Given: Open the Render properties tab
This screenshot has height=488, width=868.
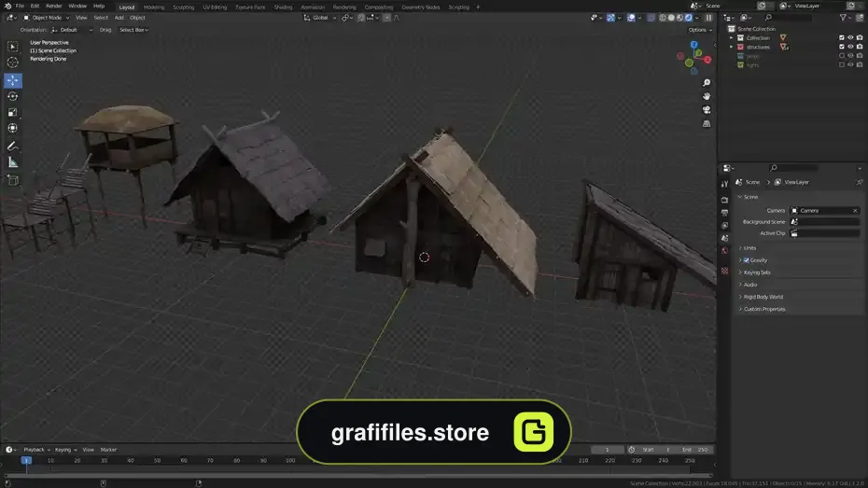Looking at the screenshot, I should [724, 200].
